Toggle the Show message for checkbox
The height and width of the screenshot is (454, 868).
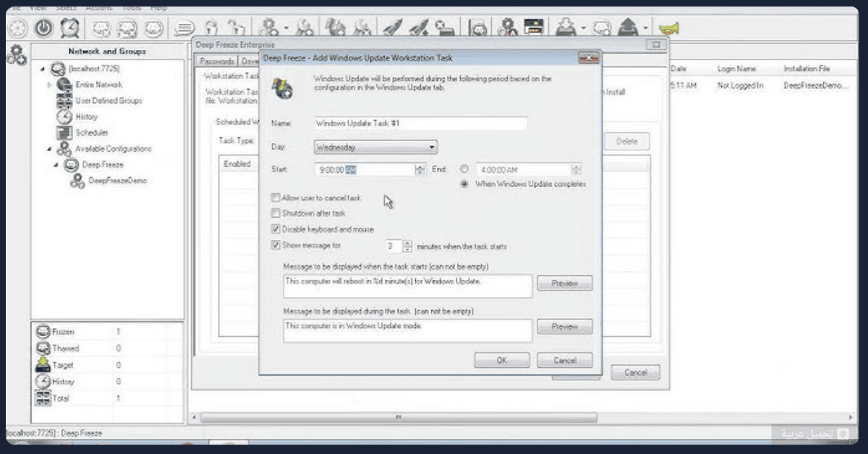276,246
